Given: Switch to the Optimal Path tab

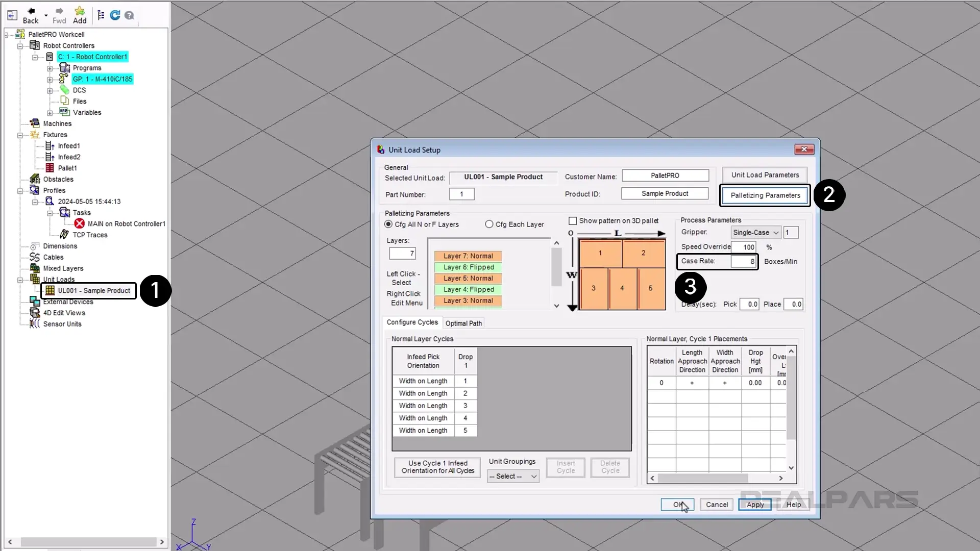Looking at the screenshot, I should point(463,323).
